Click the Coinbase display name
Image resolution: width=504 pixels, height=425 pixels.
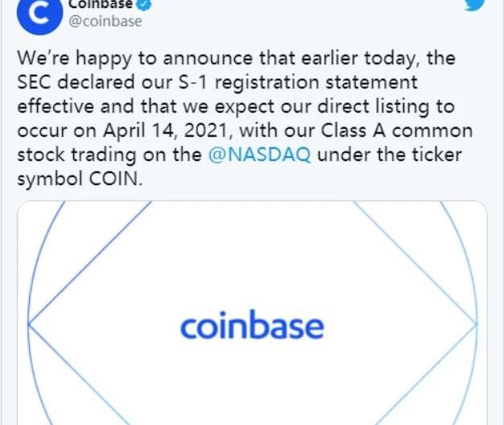point(102,4)
